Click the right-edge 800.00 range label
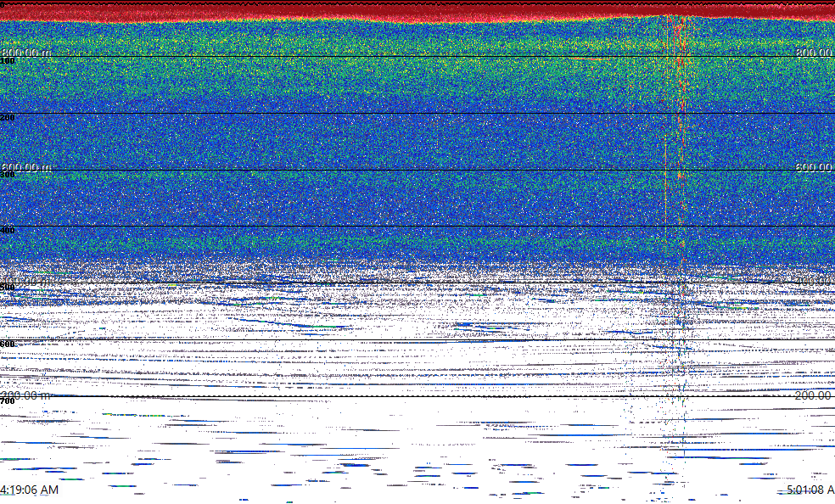Viewport: 835px width, 504px height. click(815, 52)
